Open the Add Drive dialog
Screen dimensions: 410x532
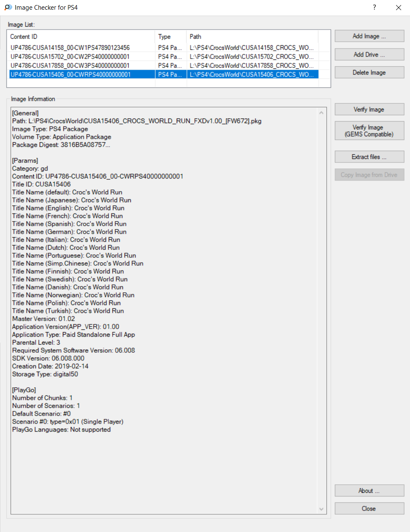[x=369, y=54]
